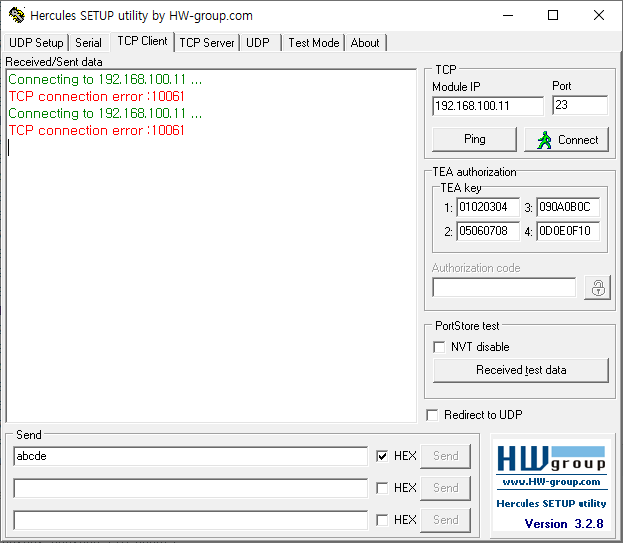Click Send button next to abcde field

click(445, 456)
